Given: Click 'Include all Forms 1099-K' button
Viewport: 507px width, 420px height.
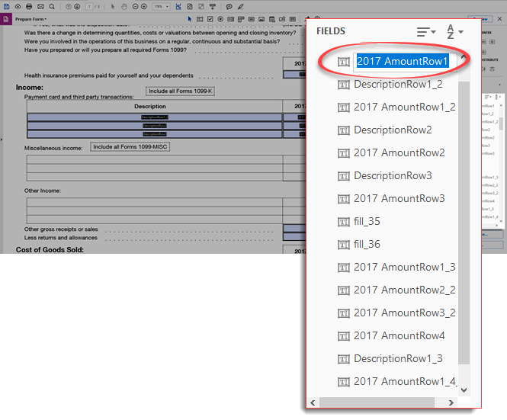Looking at the screenshot, I should point(180,91).
